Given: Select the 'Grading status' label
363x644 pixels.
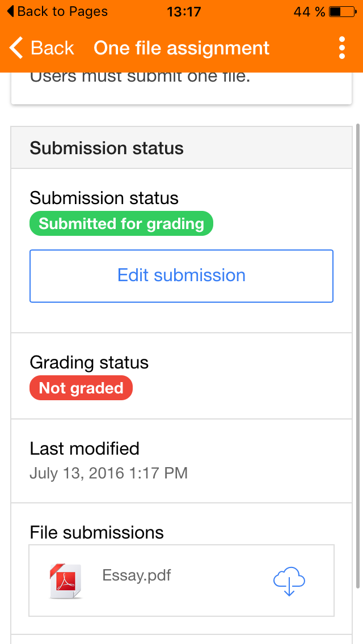Looking at the screenshot, I should tap(89, 363).
